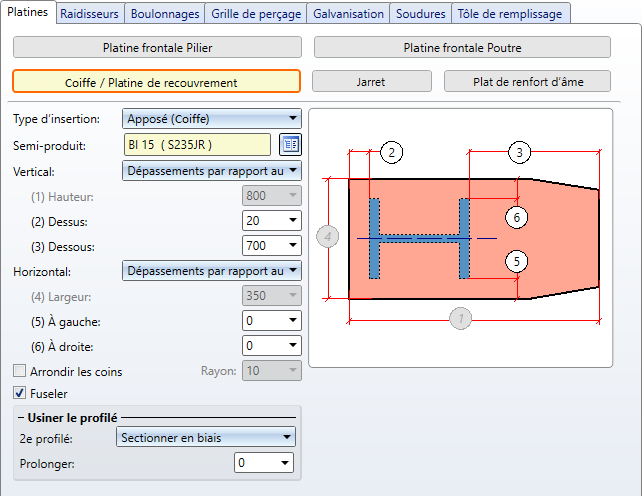Viewport: 642px width, 496px height.
Task: Open the Boulonnages tab
Action: click(x=167, y=14)
